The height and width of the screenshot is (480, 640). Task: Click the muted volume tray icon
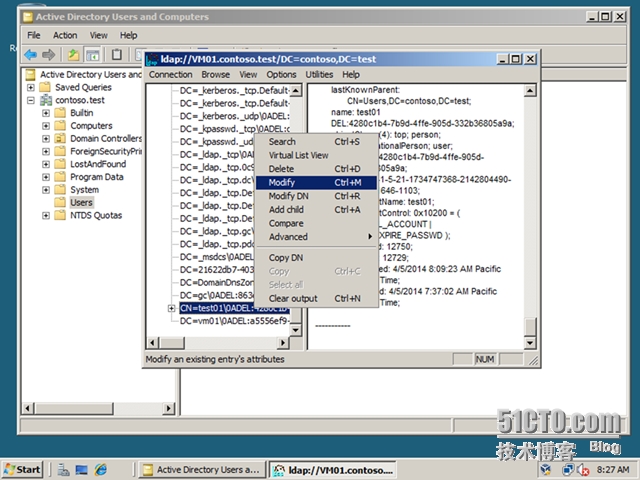[584, 470]
